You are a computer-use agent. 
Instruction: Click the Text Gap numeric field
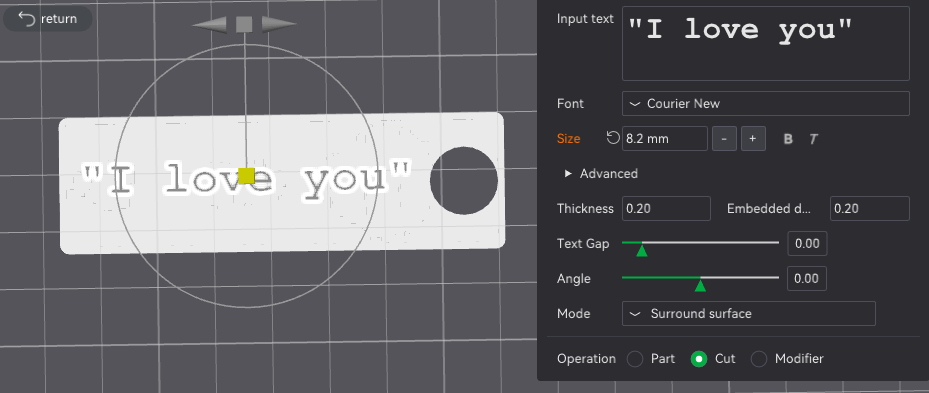807,244
